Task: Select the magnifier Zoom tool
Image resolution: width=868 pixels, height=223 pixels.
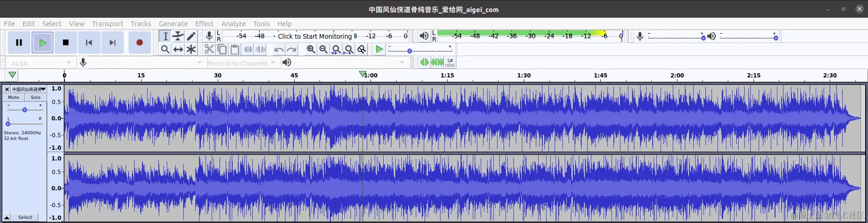Action: [x=165, y=49]
